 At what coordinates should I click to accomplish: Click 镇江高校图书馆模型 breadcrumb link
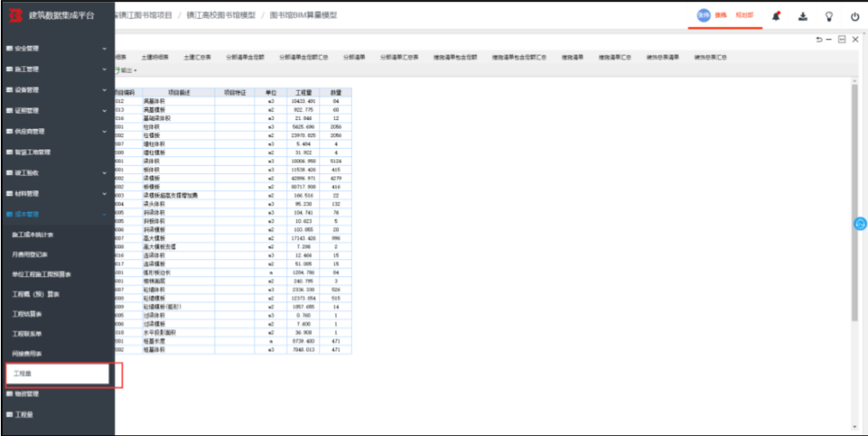[x=221, y=16]
